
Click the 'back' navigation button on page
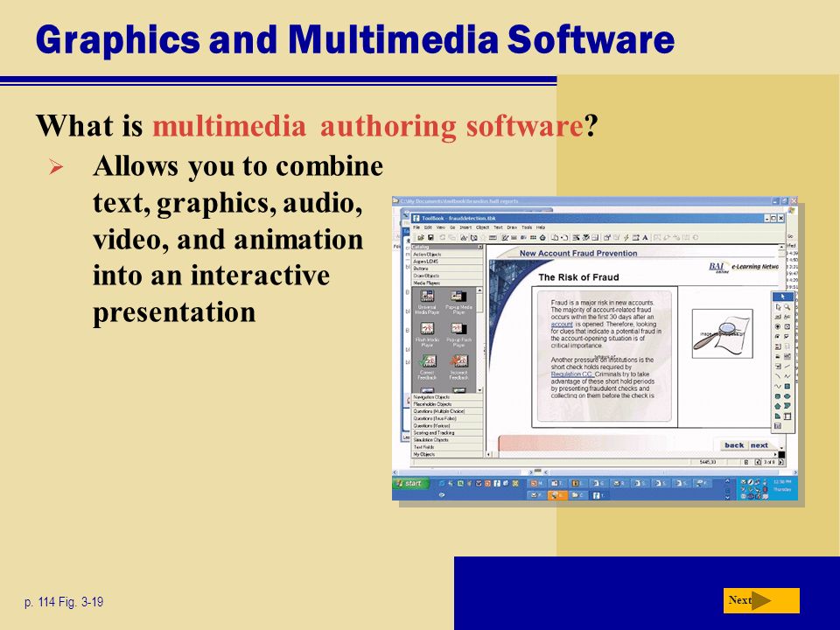point(734,445)
